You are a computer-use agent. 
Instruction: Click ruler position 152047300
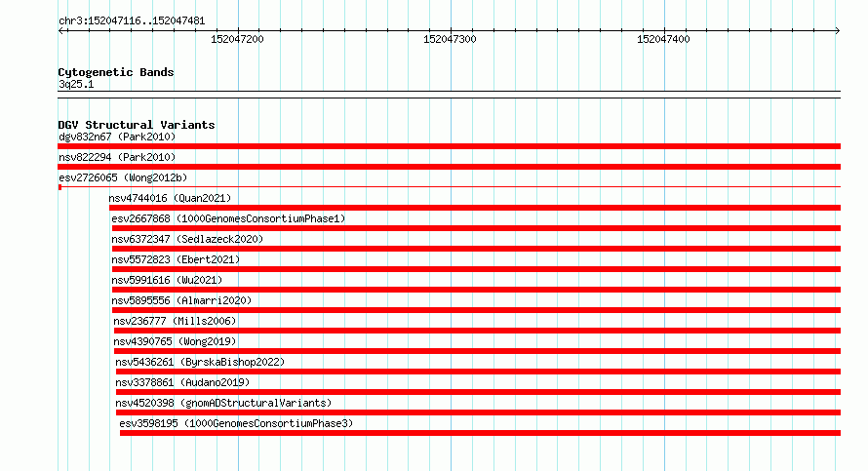click(450, 39)
